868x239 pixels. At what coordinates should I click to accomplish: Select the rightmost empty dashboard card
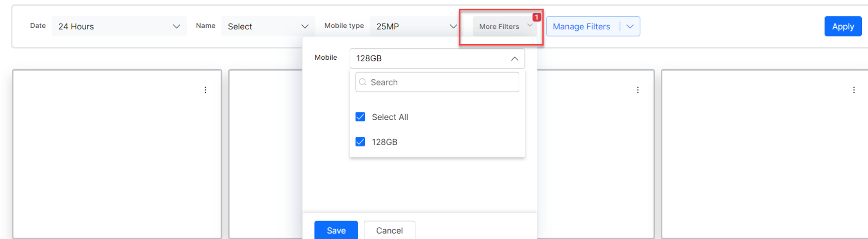(764, 161)
